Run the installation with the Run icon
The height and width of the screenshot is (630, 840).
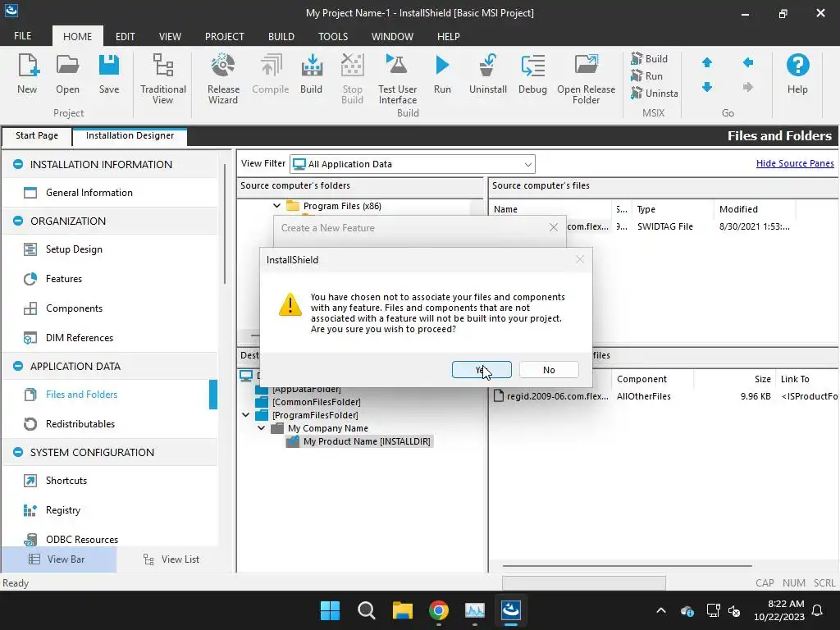pyautogui.click(x=442, y=74)
